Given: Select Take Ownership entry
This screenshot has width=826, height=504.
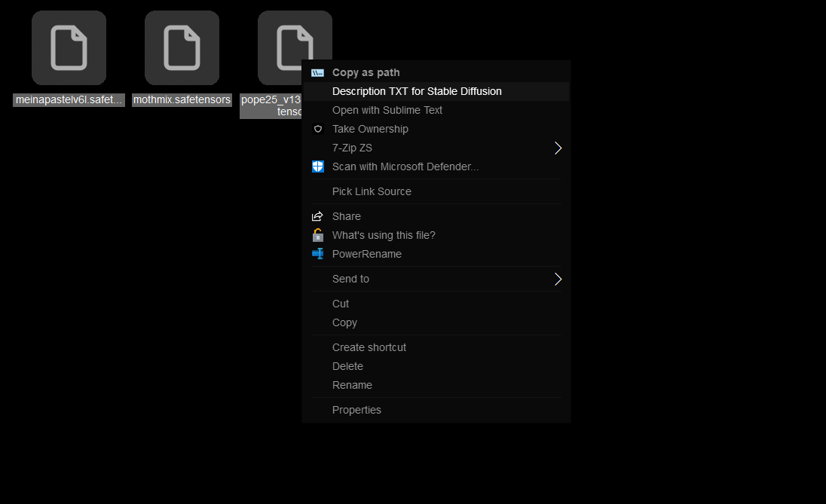Looking at the screenshot, I should point(436,129).
